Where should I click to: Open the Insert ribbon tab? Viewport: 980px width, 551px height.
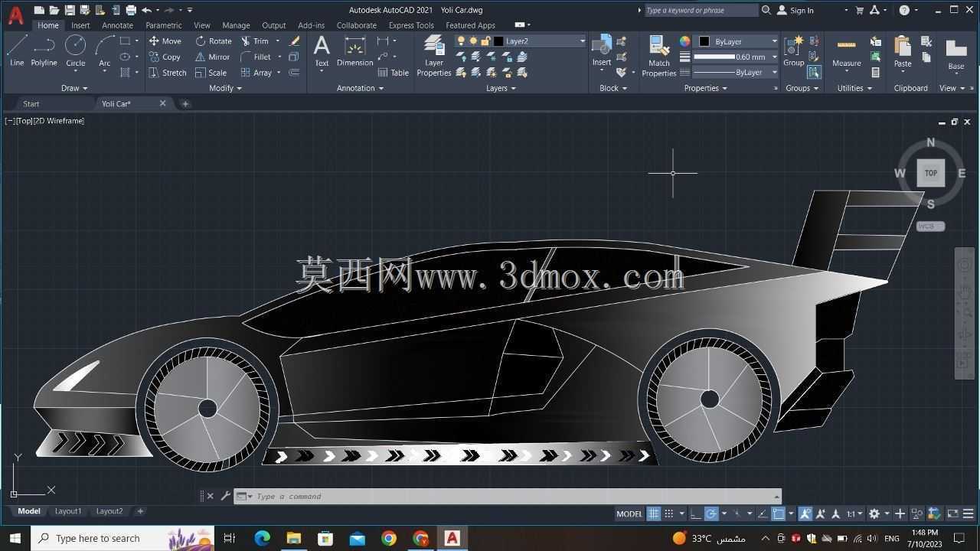tap(80, 25)
